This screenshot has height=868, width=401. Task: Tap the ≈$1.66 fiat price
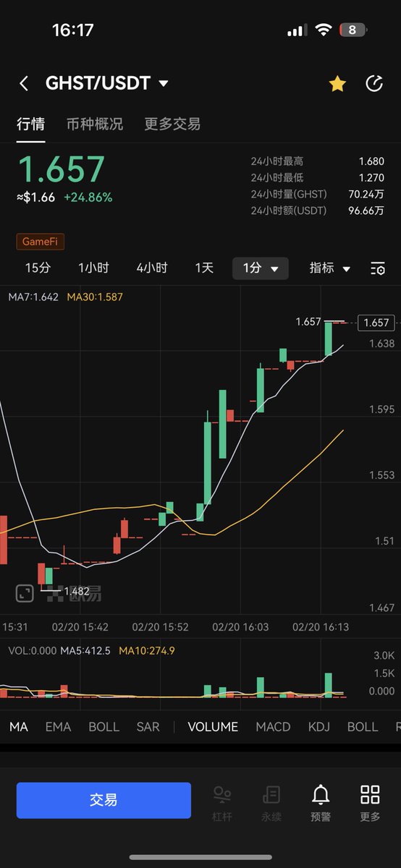[36, 197]
